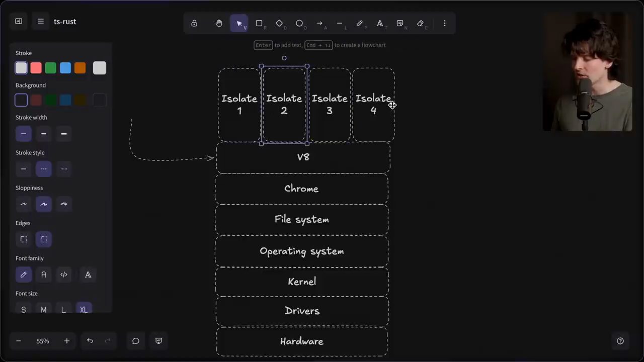This screenshot has height=362, width=644.
Task: Open the more tools menu
Action: pos(444,23)
